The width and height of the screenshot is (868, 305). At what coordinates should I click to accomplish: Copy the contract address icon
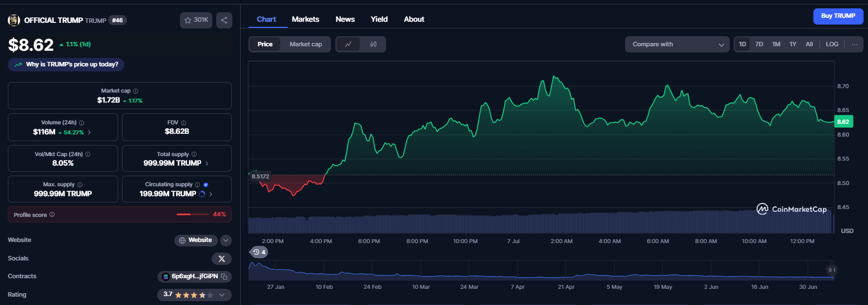(x=224, y=277)
